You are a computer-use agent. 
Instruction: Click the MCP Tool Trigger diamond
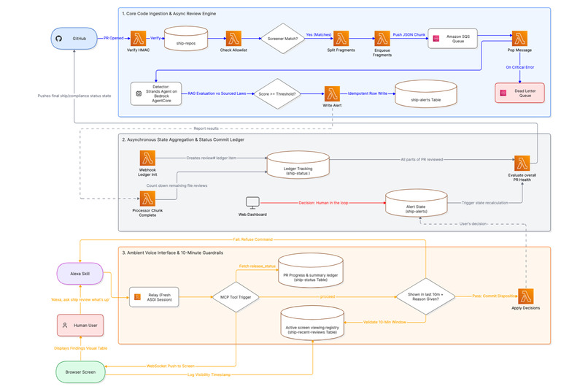[236, 297]
